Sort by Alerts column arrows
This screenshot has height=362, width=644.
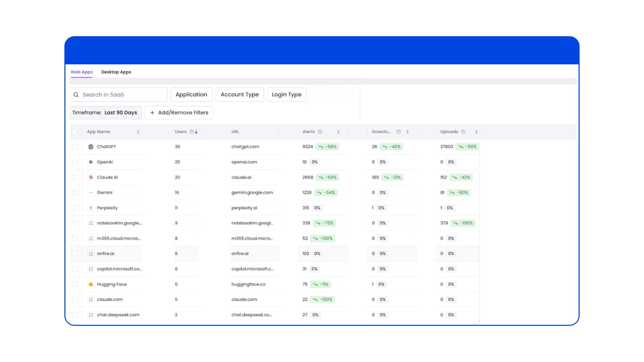click(338, 132)
